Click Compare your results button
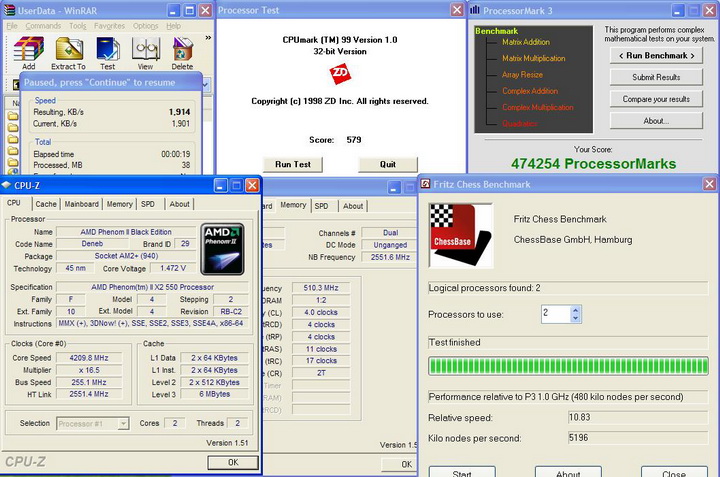The height and width of the screenshot is (477, 720). (x=656, y=99)
